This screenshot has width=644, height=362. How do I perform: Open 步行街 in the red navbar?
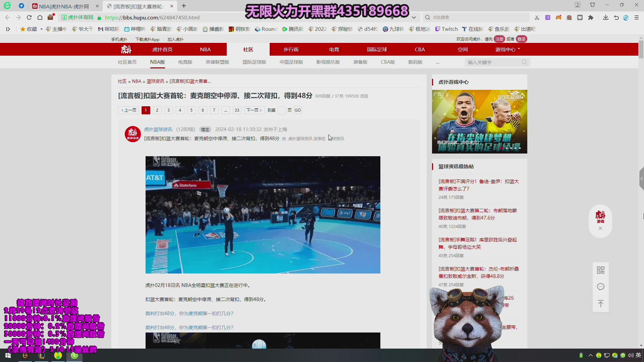click(x=291, y=50)
